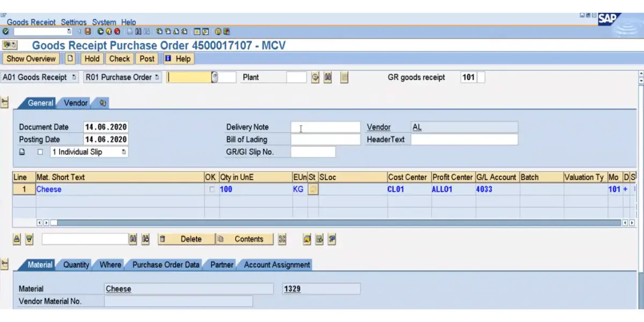Screen dimensions: 644x322
Task: Click the Bill of Lading input field
Action: [x=326, y=140]
